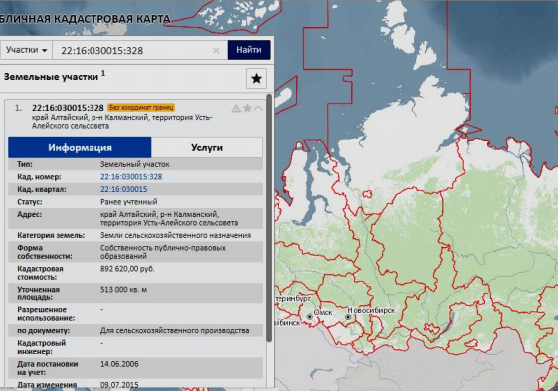Open cadastral quarter link 22:16:030015

click(124, 189)
